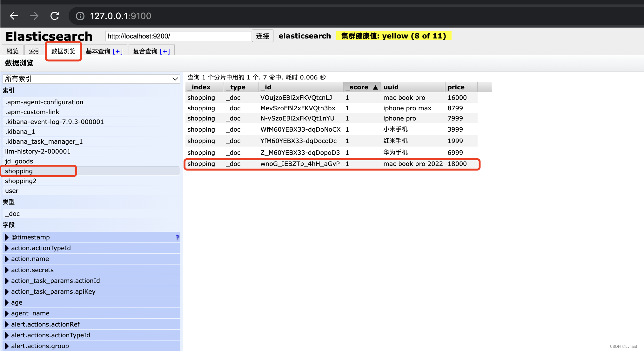Image resolution: width=644 pixels, height=351 pixels.
Task: Expand alert.actions.actionRef field
Action: tap(7, 324)
